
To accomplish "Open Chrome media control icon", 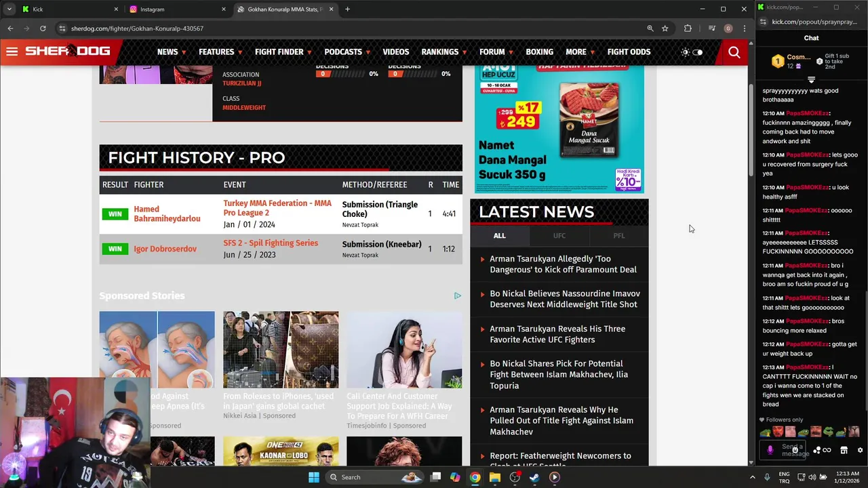I will click(x=711, y=28).
